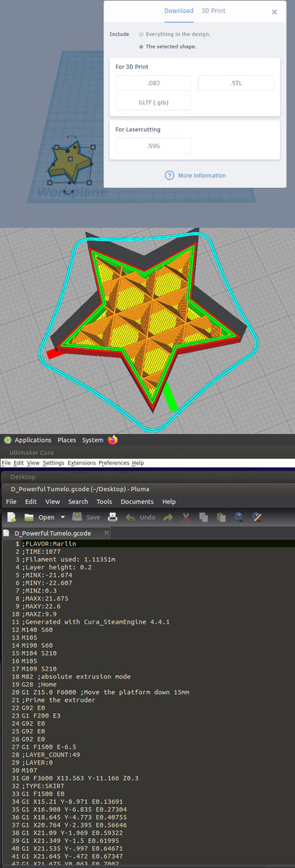
Task: Launch Firefox from the top panel
Action: 114,440
